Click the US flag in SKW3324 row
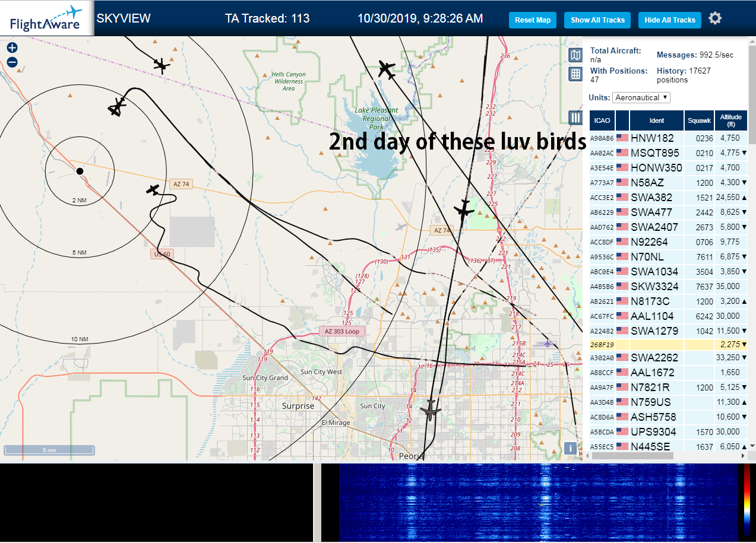756x543 pixels. click(x=622, y=287)
